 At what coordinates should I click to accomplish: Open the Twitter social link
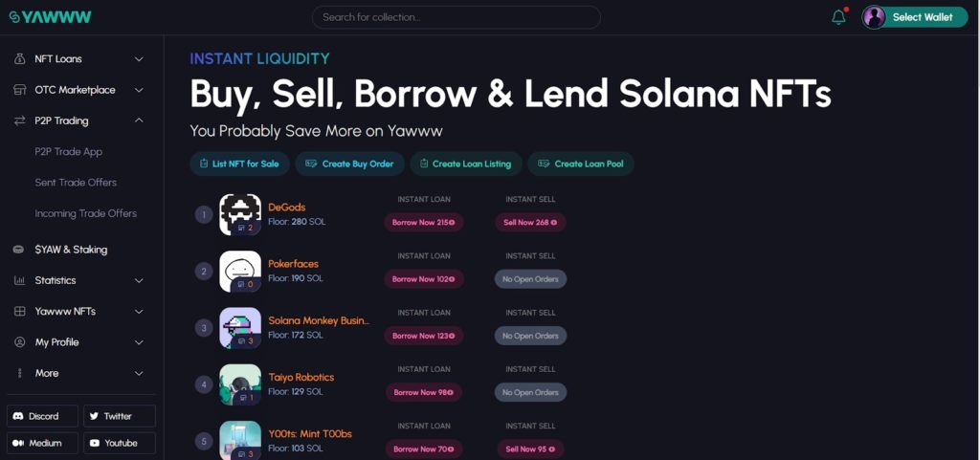click(x=119, y=416)
